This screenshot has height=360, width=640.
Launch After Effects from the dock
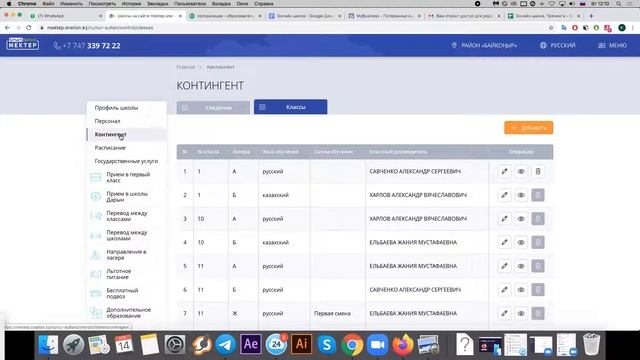[251, 344]
